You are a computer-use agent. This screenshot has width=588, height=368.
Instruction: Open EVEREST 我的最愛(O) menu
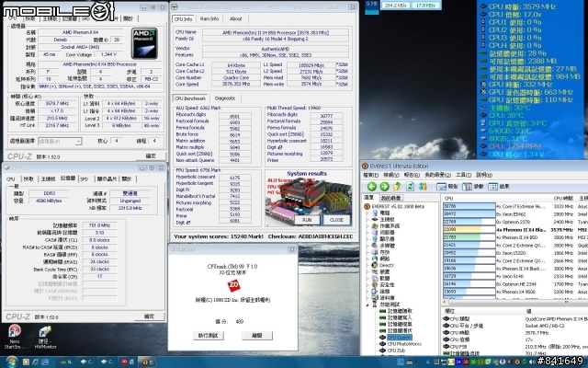pos(437,175)
